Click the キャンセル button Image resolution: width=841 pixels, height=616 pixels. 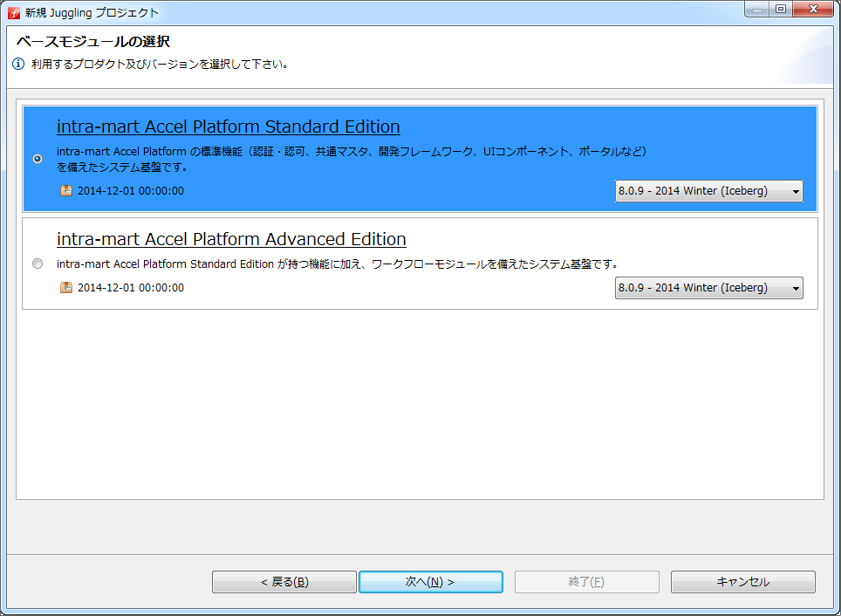[x=742, y=582]
